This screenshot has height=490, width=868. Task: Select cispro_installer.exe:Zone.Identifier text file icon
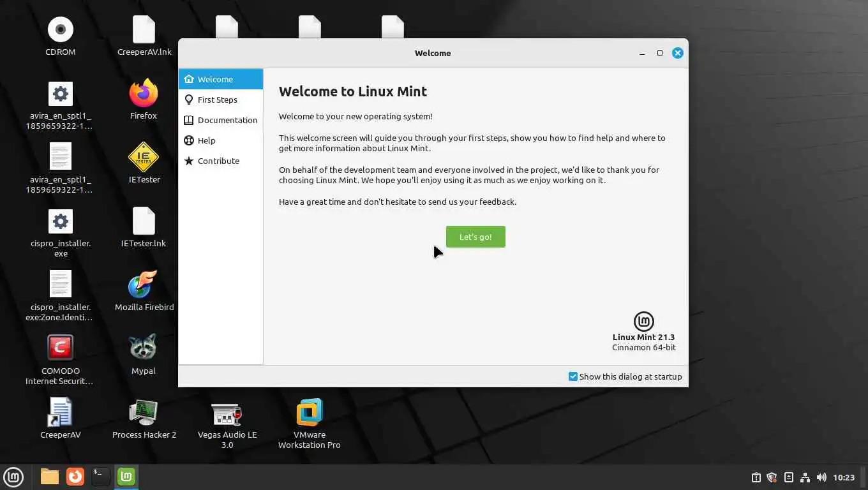[61, 285]
